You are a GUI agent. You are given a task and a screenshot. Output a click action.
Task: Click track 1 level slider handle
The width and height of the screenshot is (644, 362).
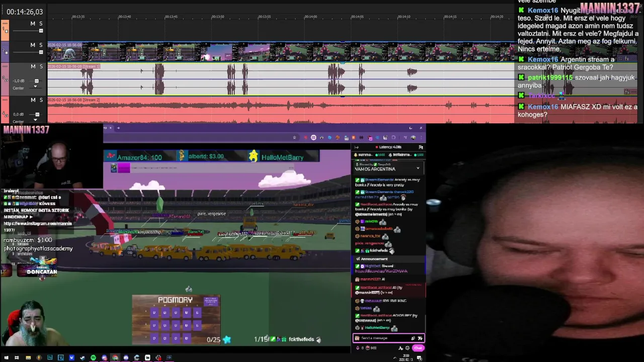[x=41, y=31]
